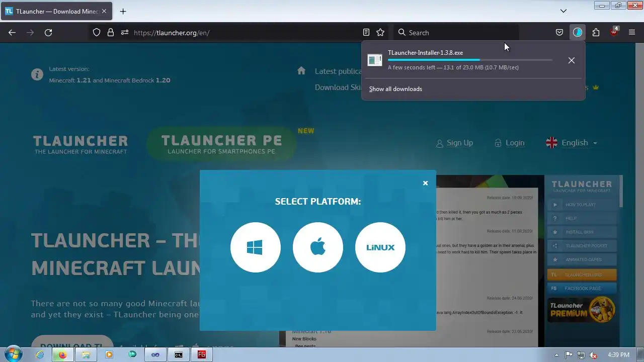This screenshot has width=644, height=362.
Task: Click the tracking protection shield icon
Action: click(97, 32)
